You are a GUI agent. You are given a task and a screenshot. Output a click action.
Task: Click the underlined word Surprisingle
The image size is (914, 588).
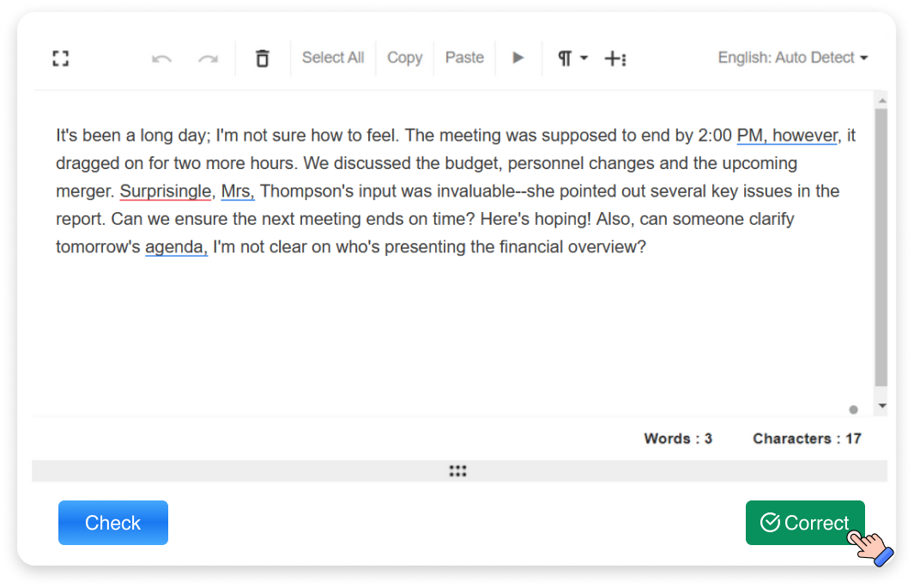[x=166, y=191]
